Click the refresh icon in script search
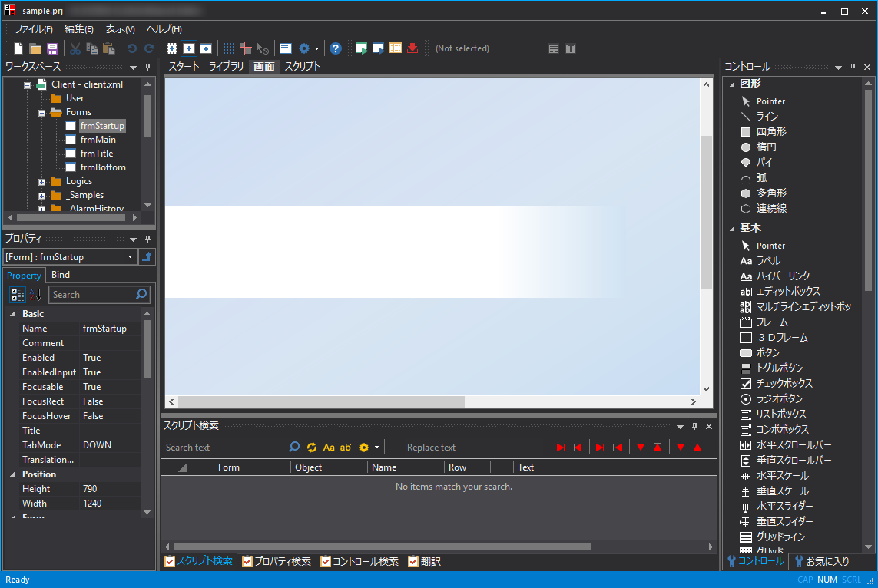 [311, 448]
